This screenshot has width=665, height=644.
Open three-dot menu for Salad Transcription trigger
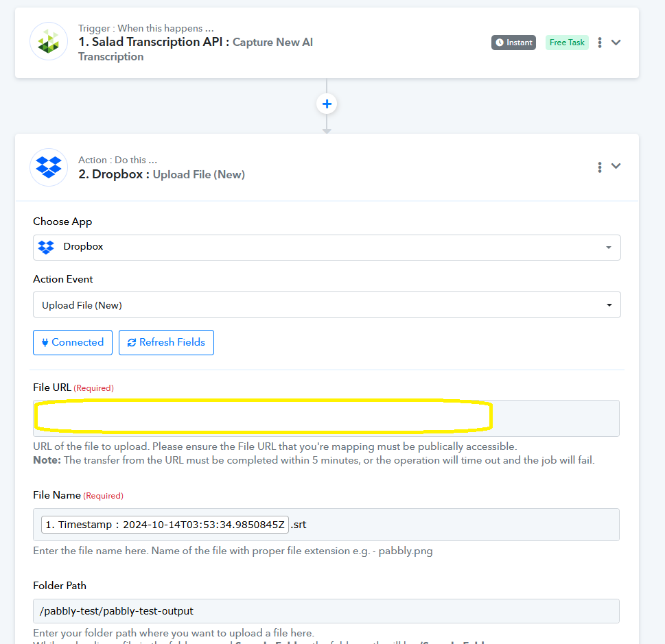(599, 43)
